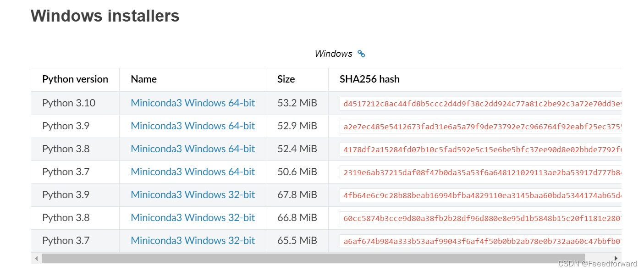Click the Size column header
Viewport: 644px width, 271px height.
(x=286, y=79)
